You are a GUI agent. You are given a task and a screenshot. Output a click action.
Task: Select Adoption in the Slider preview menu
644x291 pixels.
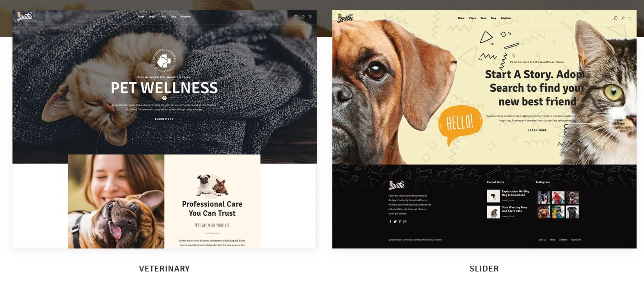(x=506, y=18)
